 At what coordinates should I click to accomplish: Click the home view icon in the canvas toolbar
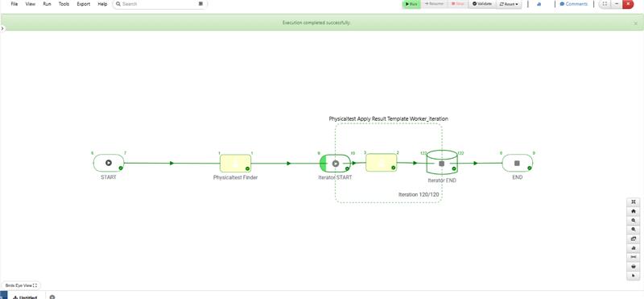[x=633, y=211]
